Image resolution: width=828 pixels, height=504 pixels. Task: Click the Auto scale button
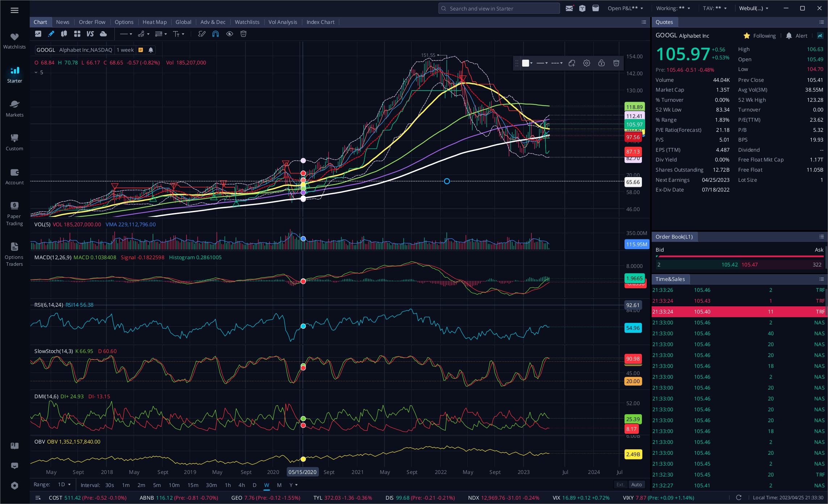[636, 485]
